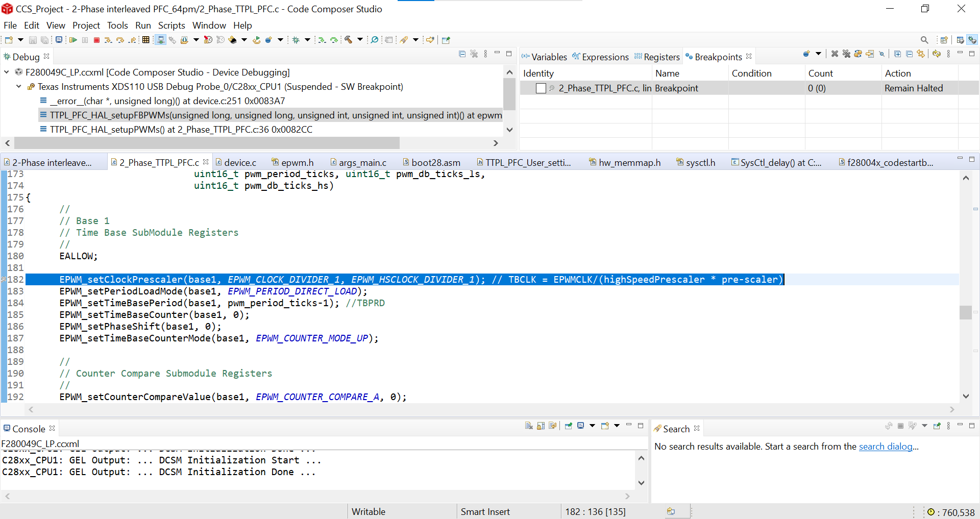Suspend the running debug session
This screenshot has height=519, width=980.
pos(85,40)
